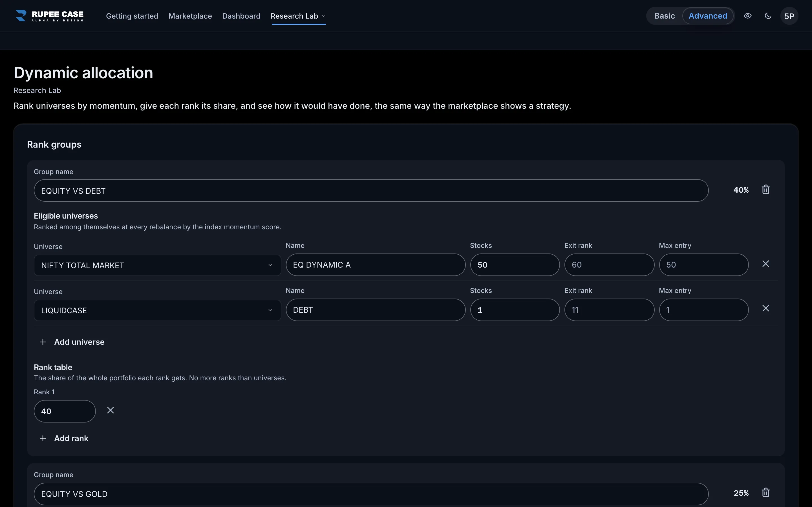Toggle dark mode moon icon
Viewport: 812px width, 507px height.
pos(768,16)
